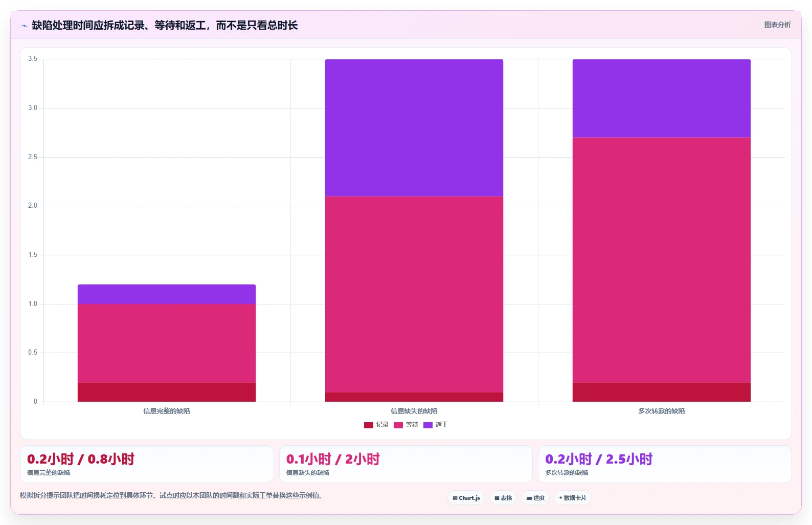Click the 记录 segment of 多次转派的缺陷 bar
This screenshot has width=812, height=525.
662,392
